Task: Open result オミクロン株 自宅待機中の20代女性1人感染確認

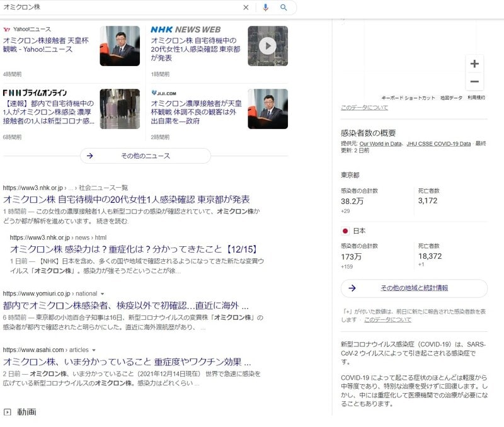Action: (127, 200)
